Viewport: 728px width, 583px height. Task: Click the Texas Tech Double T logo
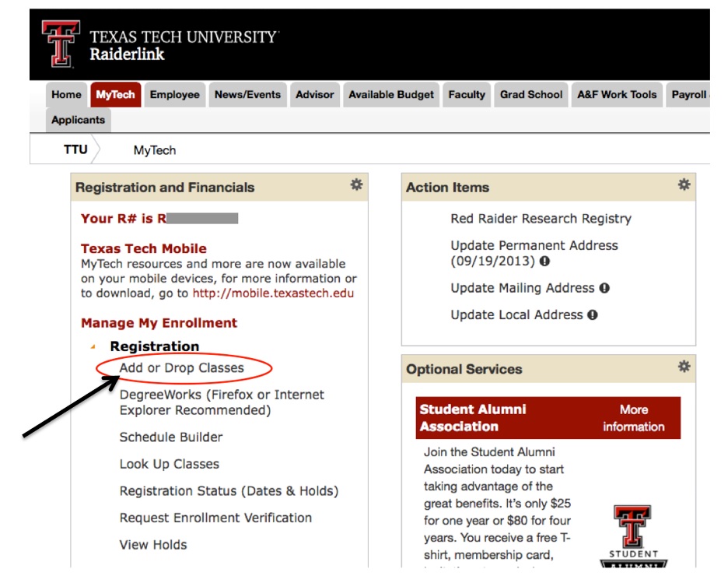[x=61, y=44]
